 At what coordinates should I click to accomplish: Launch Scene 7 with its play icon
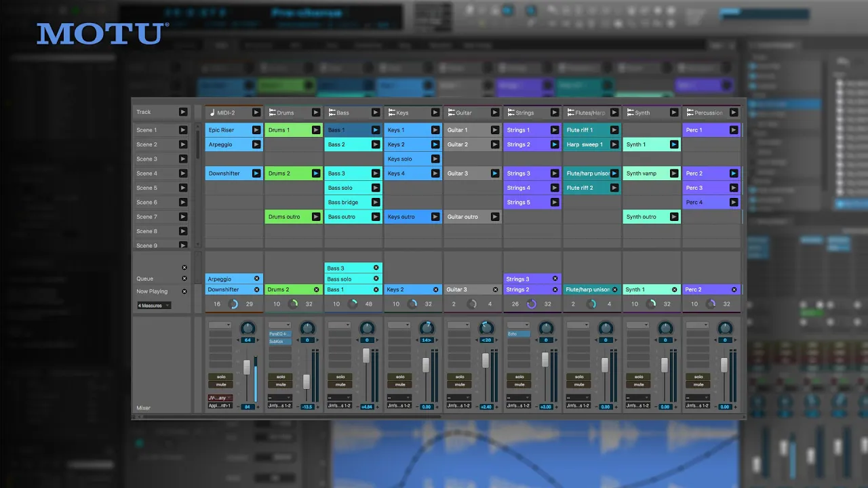click(183, 217)
